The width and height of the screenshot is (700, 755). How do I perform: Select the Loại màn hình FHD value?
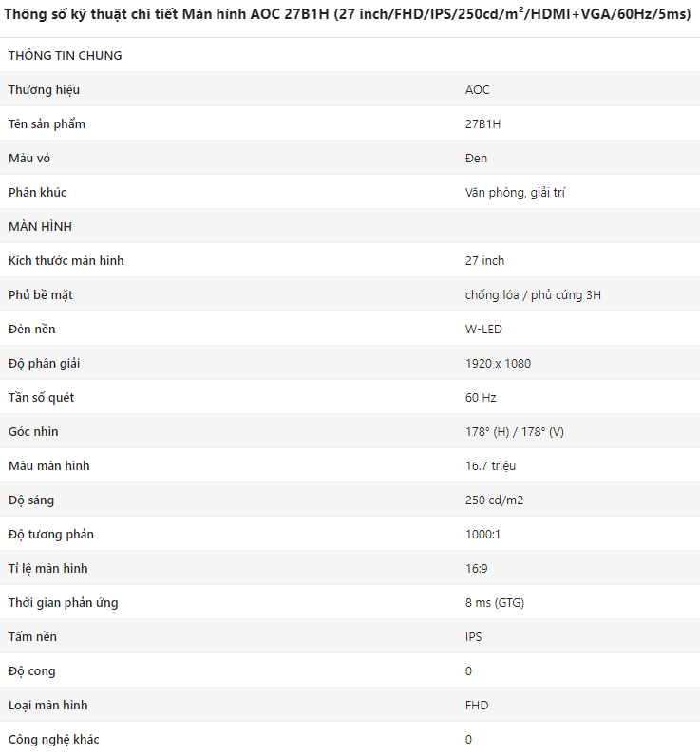point(477,705)
